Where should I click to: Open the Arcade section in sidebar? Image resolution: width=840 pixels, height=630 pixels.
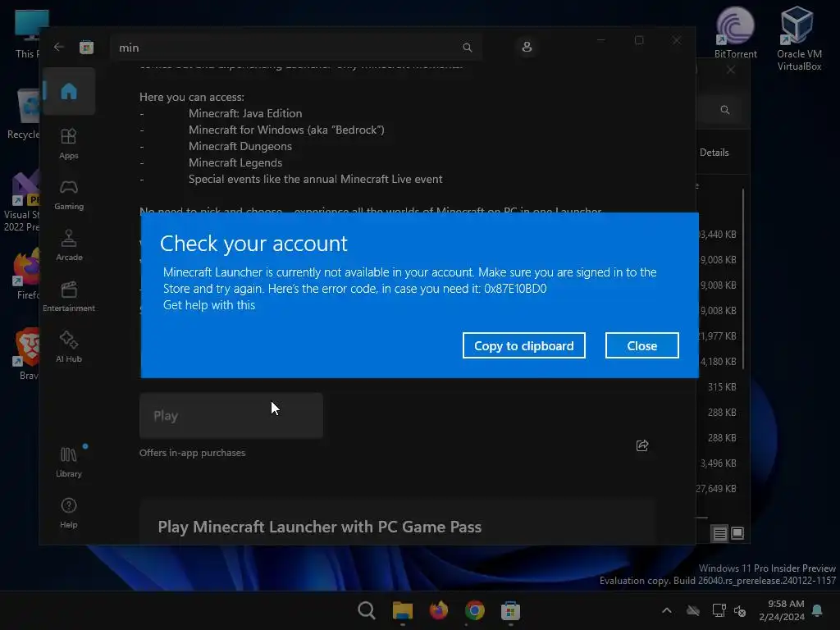click(69, 245)
